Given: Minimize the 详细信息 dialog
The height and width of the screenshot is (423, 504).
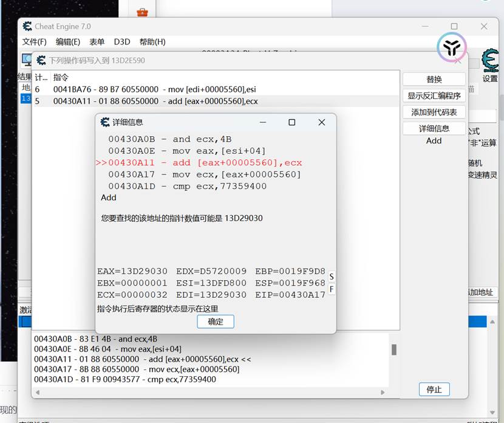Looking at the screenshot, I should tap(263, 122).
